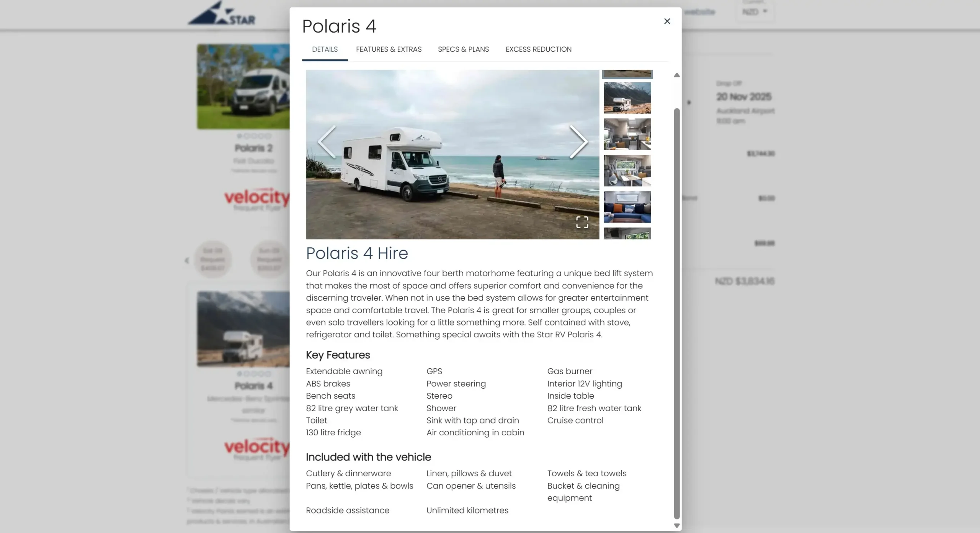Open fullscreen view of the motorhome photo
The image size is (980, 533).
pos(582,222)
